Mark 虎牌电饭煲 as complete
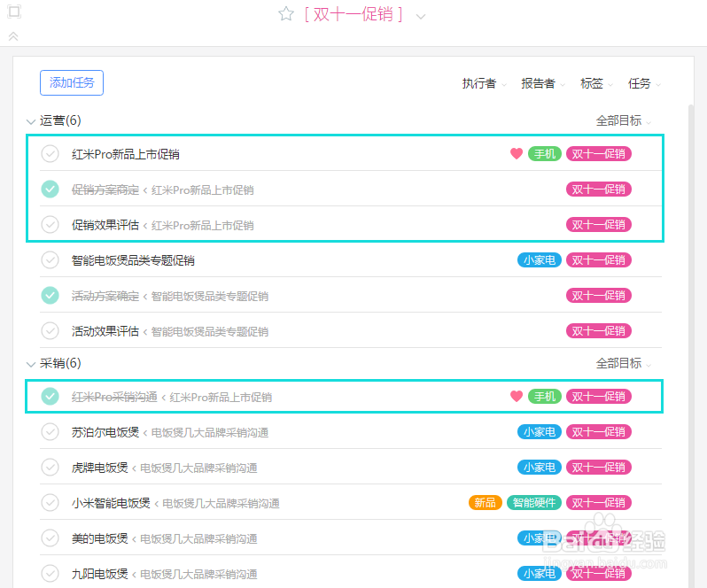The image size is (707, 588). coord(50,468)
